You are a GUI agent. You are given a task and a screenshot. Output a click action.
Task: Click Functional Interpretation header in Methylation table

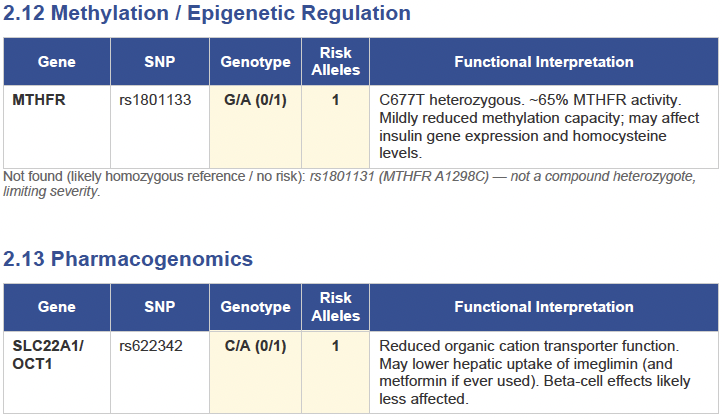pyautogui.click(x=543, y=62)
